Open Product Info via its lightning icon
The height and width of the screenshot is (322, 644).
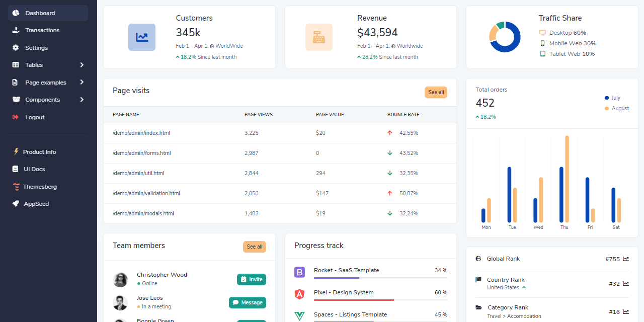(17, 151)
